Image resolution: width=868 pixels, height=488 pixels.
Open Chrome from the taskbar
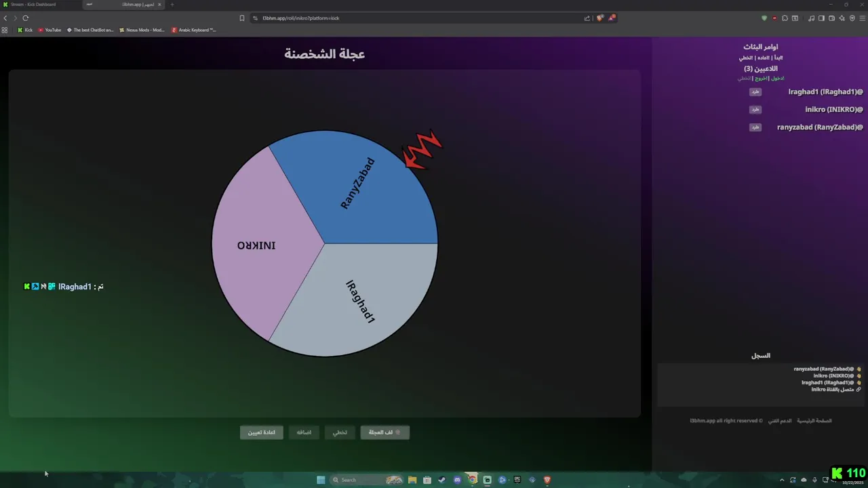pyautogui.click(x=472, y=480)
